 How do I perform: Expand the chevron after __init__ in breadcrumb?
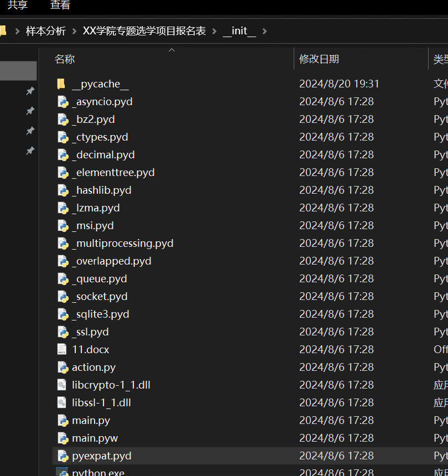pyautogui.click(x=264, y=31)
